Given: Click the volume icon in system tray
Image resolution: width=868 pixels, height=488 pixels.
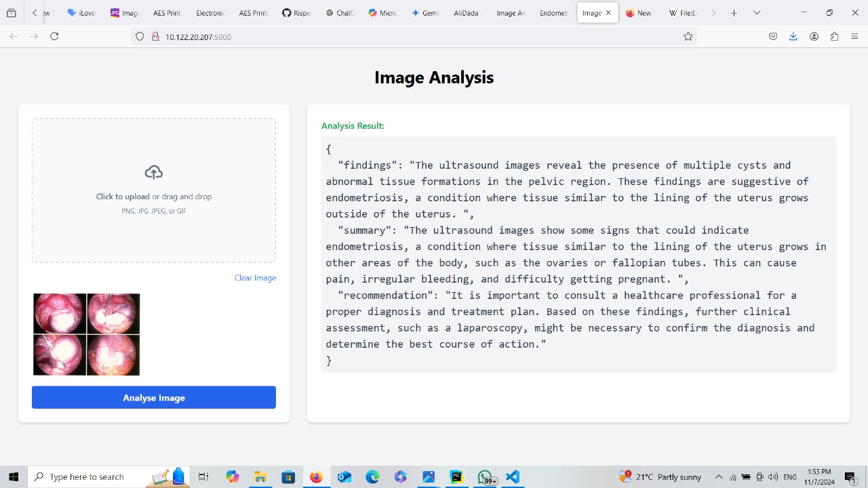Looking at the screenshot, I should (773, 477).
